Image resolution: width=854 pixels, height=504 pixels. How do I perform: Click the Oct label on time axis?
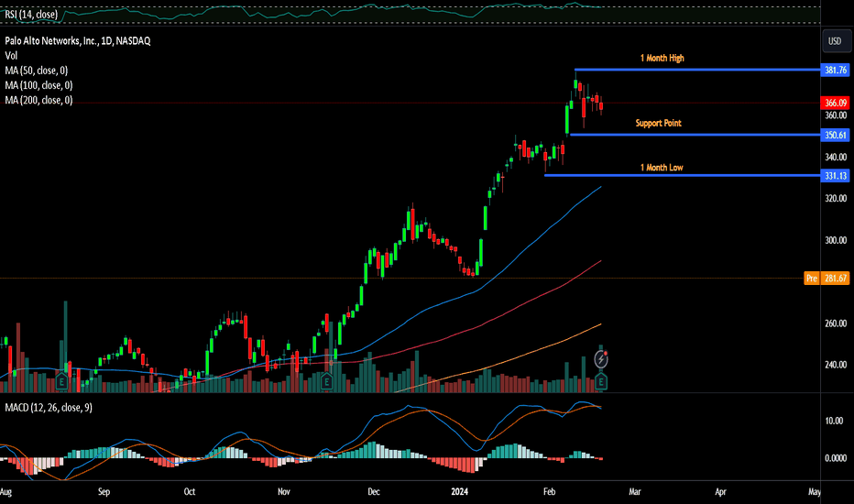pos(189,491)
